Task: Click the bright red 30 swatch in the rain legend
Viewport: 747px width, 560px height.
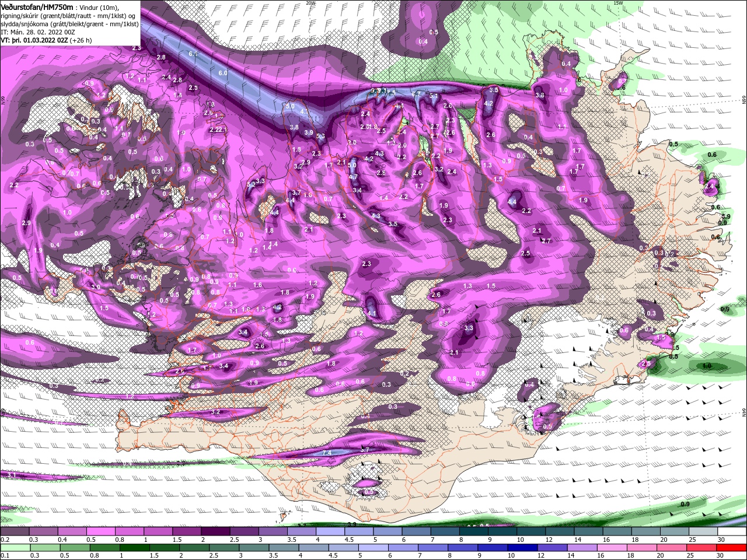Action: [731, 547]
